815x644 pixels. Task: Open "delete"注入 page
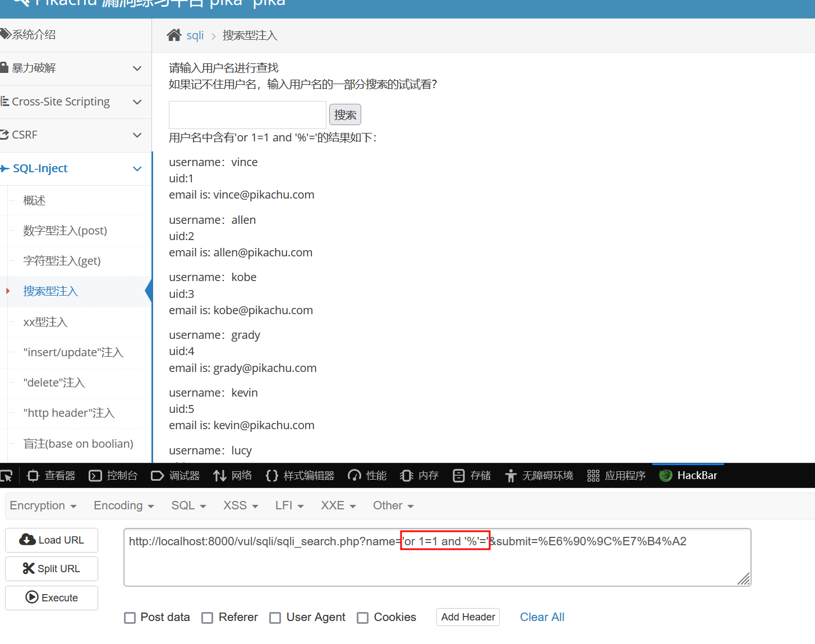click(x=54, y=383)
